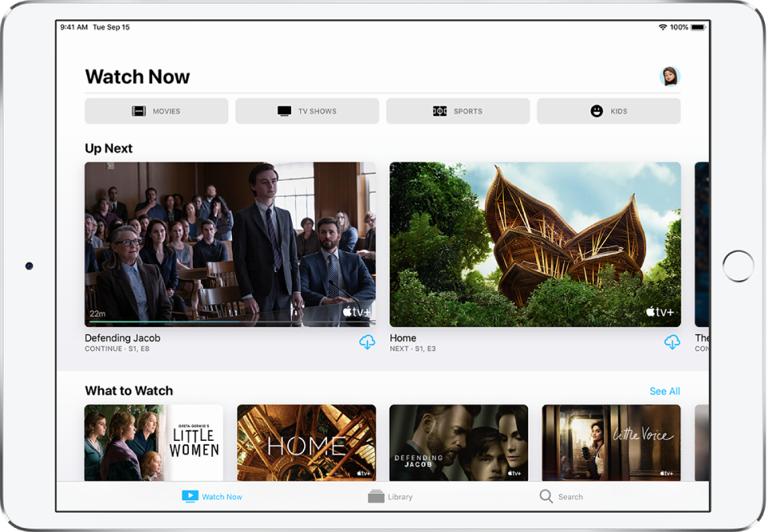Switch to the Library tab
Viewport: 768px width, 532px height.
click(390, 497)
